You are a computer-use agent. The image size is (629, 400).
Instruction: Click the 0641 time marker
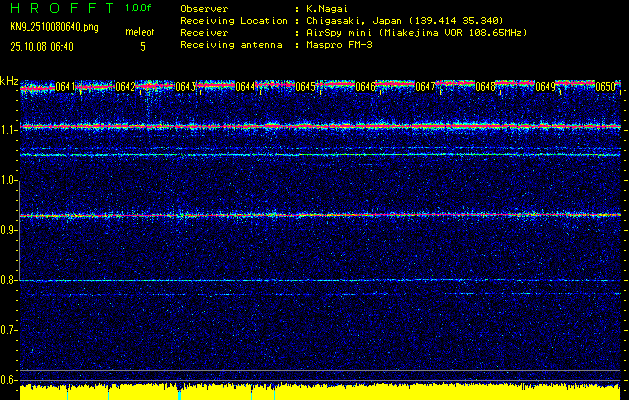[x=65, y=87]
